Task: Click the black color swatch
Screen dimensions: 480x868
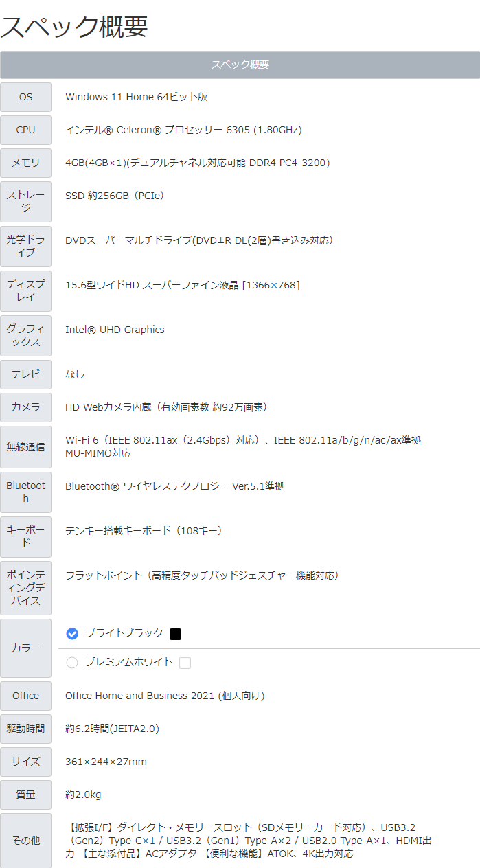Action: (x=175, y=634)
